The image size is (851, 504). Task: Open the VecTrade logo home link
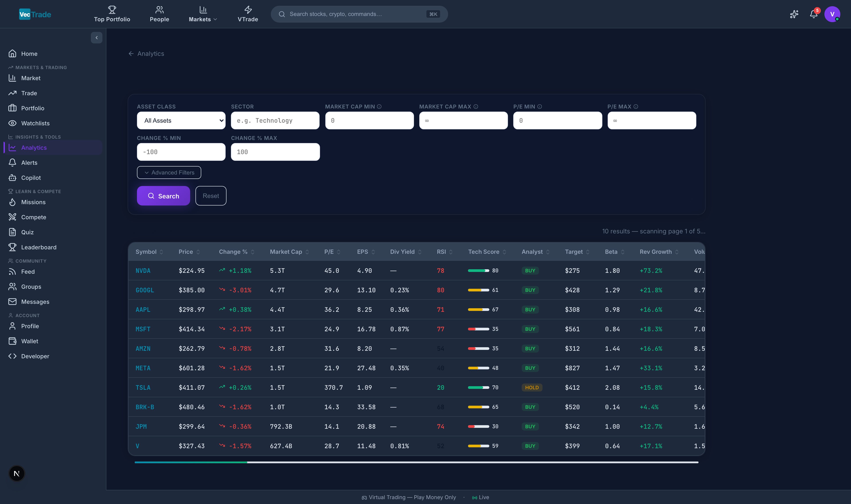[x=35, y=14]
